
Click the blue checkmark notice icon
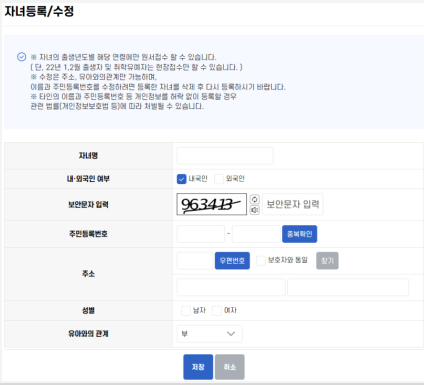(21, 57)
